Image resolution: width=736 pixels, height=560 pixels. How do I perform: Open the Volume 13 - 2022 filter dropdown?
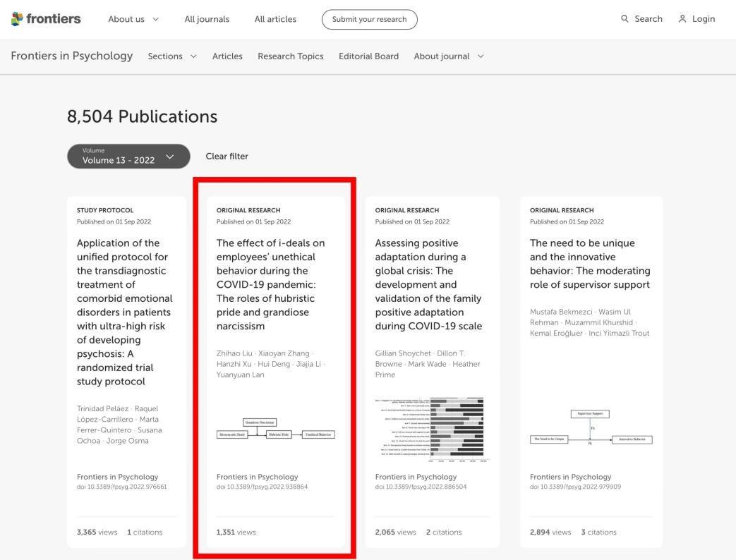pyautogui.click(x=128, y=156)
